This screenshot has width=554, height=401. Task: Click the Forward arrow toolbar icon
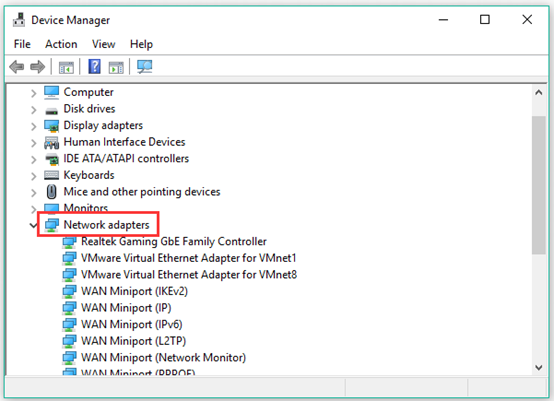(37, 66)
